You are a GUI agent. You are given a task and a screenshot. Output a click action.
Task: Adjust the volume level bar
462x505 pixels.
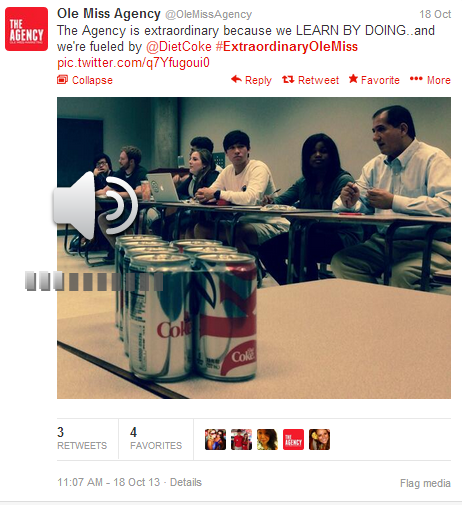point(94,281)
